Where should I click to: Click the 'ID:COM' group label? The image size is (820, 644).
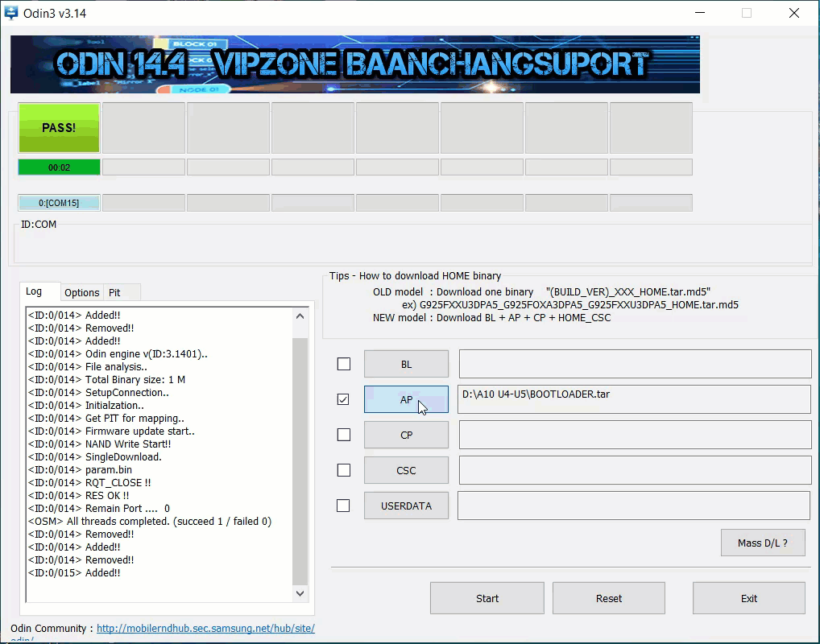point(39,225)
